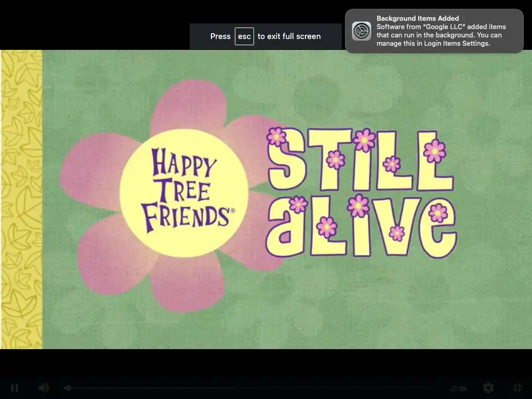The width and height of the screenshot is (532, 399).
Task: Click the esc key hint box
Action: (x=244, y=36)
